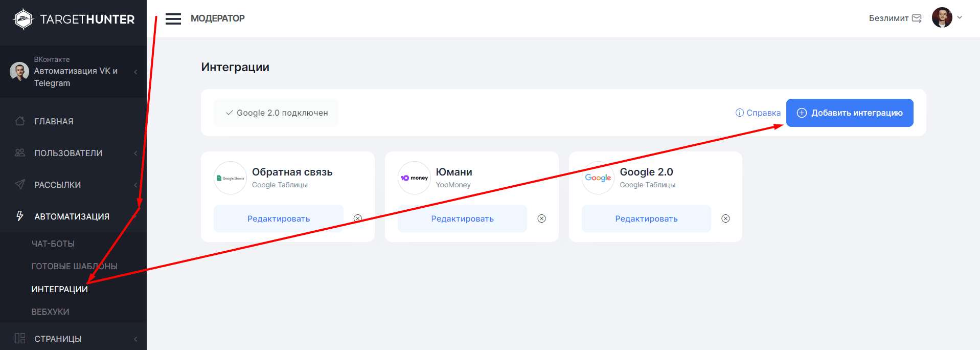Click the Добавить интеграцию button
Viewport: 980px width, 350px height.
[849, 113]
